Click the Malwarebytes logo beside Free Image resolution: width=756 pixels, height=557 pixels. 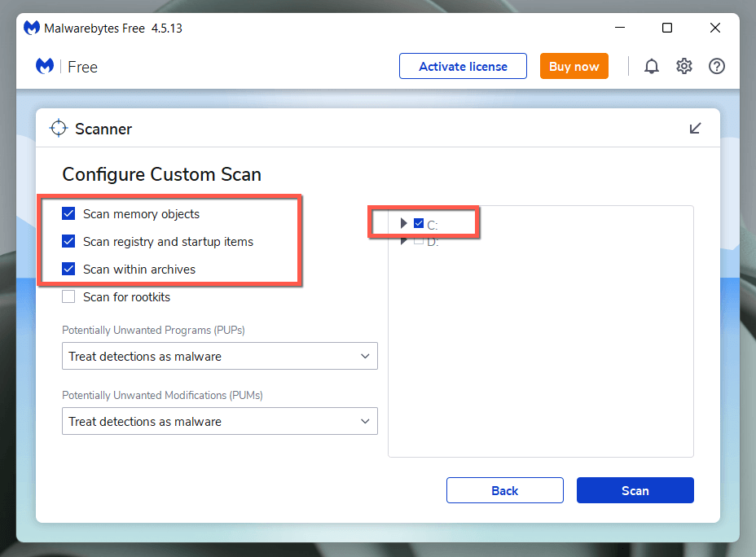pyautogui.click(x=45, y=66)
